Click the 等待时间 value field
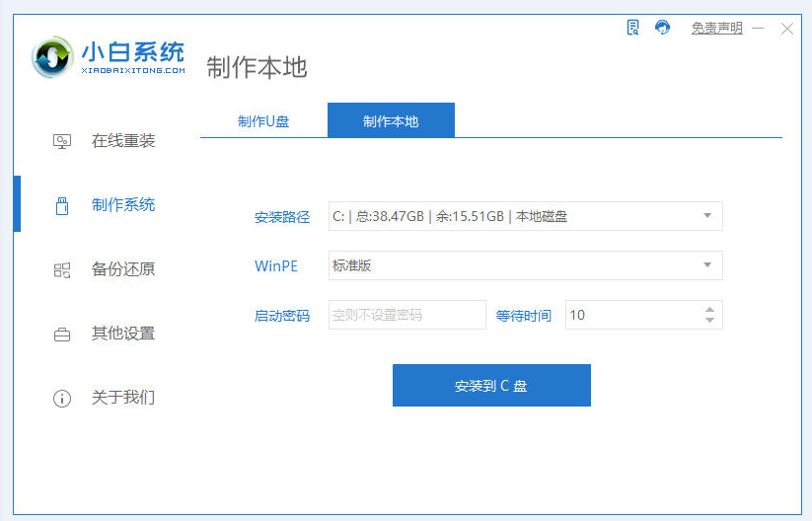Viewport: 812px width, 521px height. [x=631, y=315]
